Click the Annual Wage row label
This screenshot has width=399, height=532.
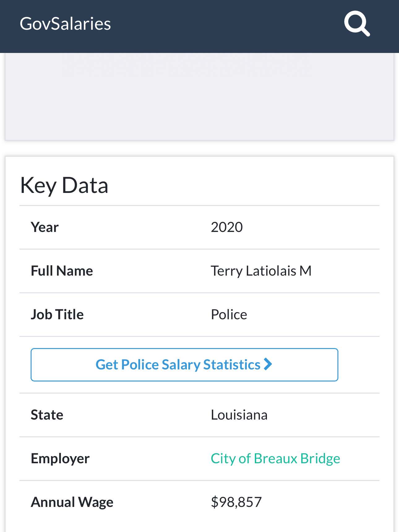(x=72, y=502)
